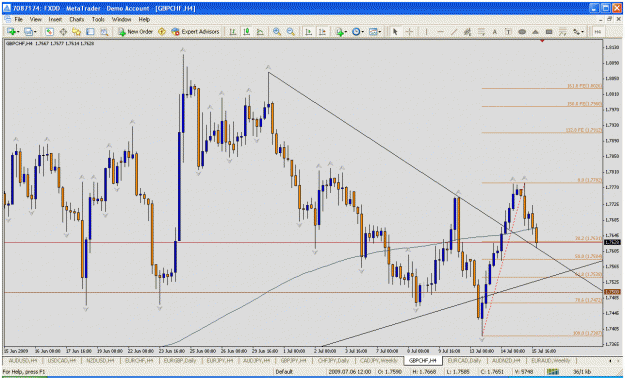The image size is (625, 378).
Task: Toggle the Auto Scroll chart icon
Action: coord(308,32)
